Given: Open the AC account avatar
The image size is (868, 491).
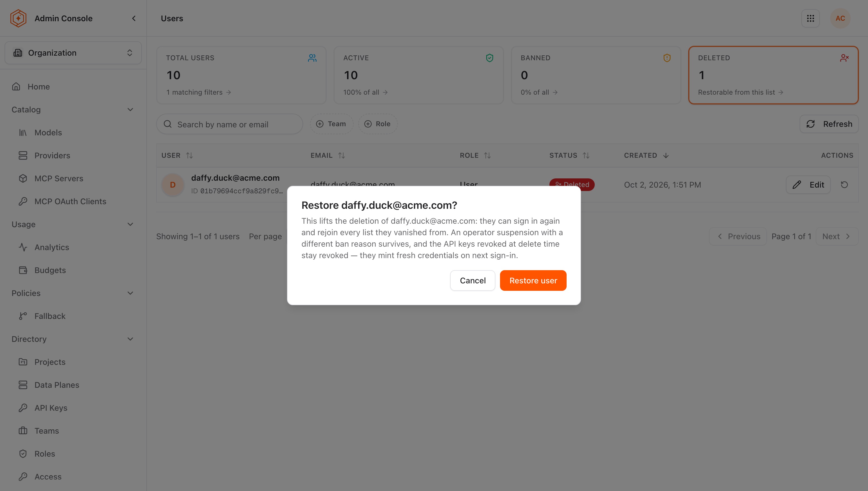Looking at the screenshot, I should [840, 18].
